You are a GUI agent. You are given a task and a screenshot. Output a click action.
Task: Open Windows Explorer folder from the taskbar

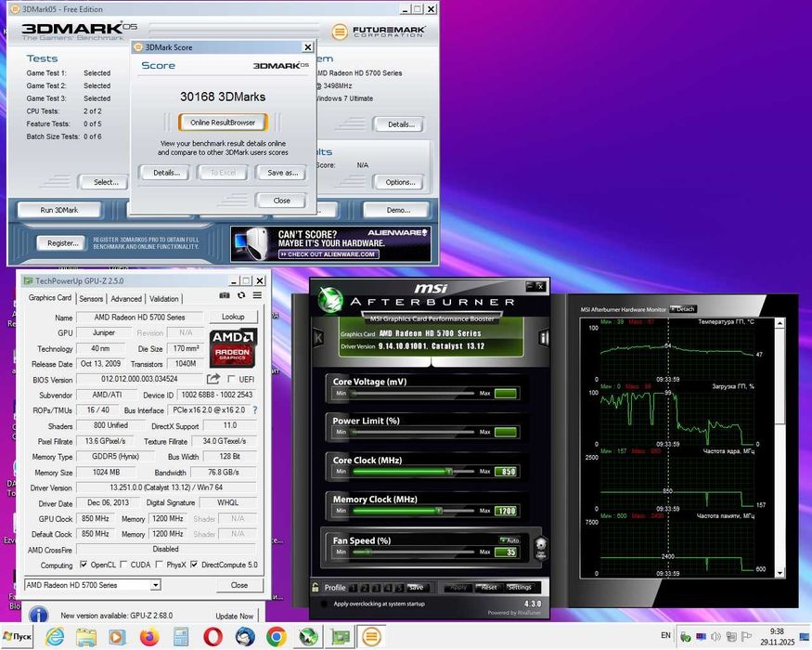[86, 636]
